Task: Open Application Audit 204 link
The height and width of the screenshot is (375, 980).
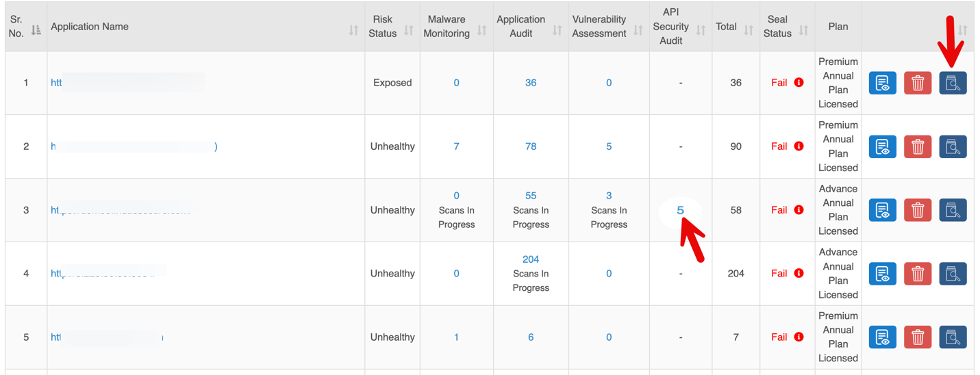Action: 531,259
